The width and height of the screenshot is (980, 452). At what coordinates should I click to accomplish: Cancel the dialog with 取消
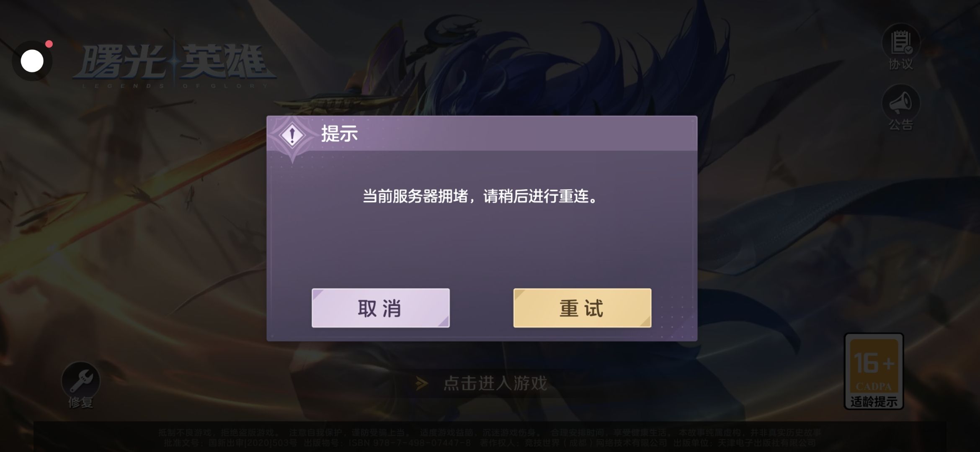tap(381, 308)
